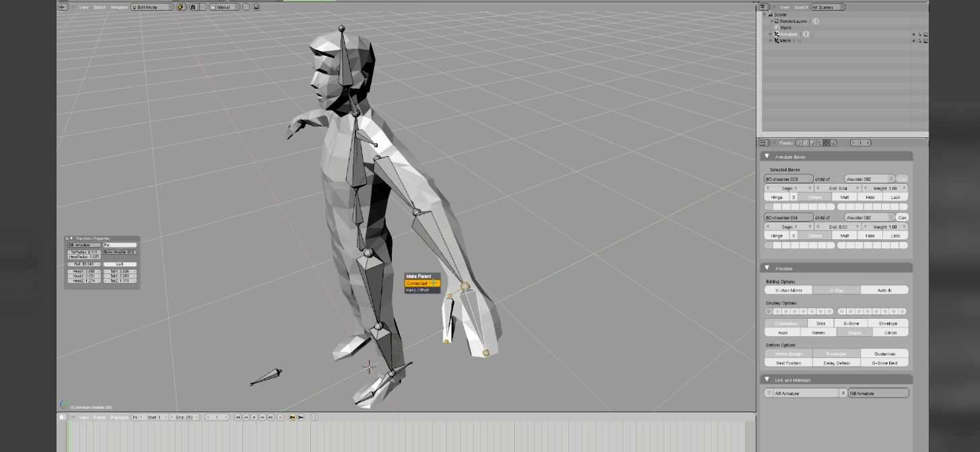This screenshot has height=452, width=980.
Task: Select Envelope display option
Action: pyautogui.click(x=888, y=324)
